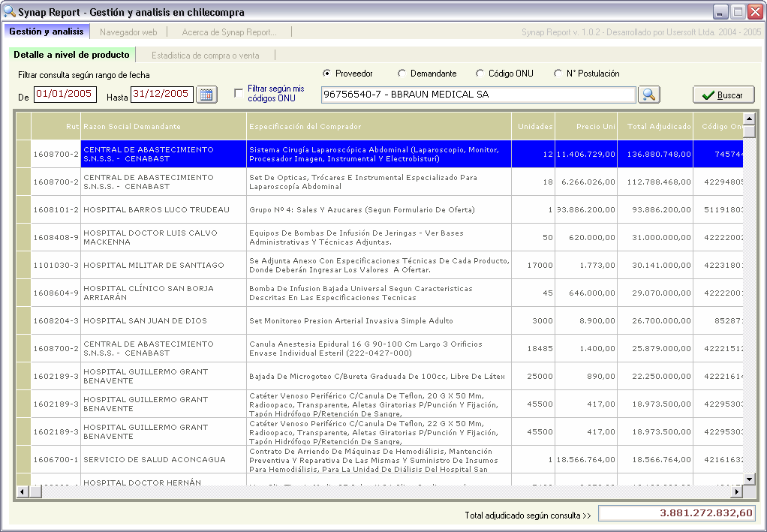Screen dimensions: 767x532
Task: Click the row selector of the highlighted first row
Action: [23, 154]
